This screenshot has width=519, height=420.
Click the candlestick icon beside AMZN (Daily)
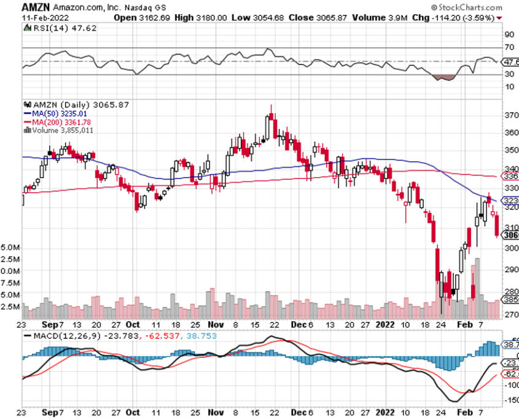tap(28, 105)
